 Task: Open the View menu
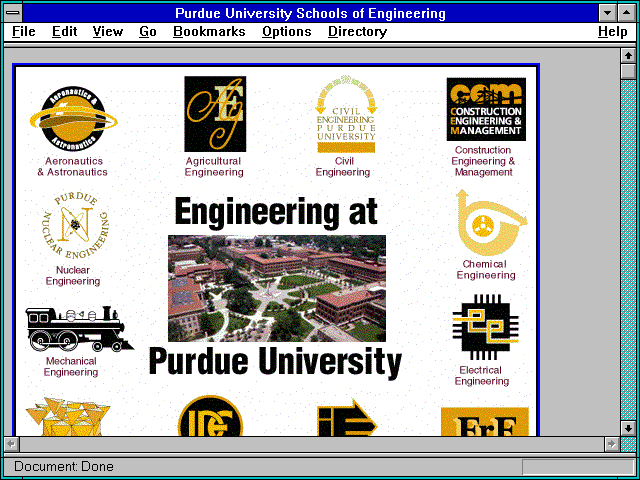pos(107,32)
